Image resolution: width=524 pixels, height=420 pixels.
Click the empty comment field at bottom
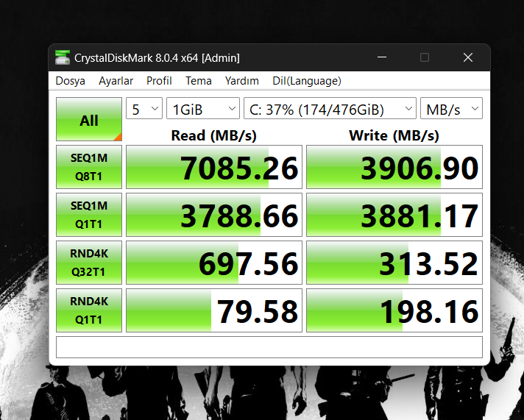point(269,347)
